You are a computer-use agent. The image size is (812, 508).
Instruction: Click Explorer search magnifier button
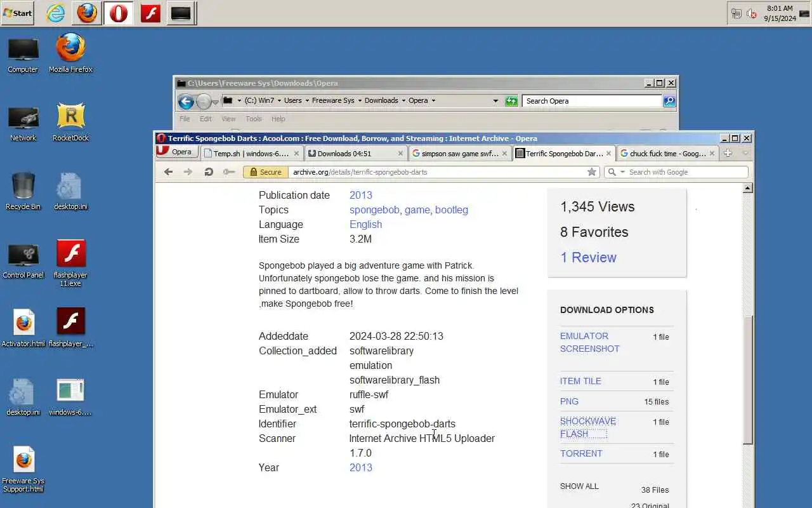tap(669, 101)
